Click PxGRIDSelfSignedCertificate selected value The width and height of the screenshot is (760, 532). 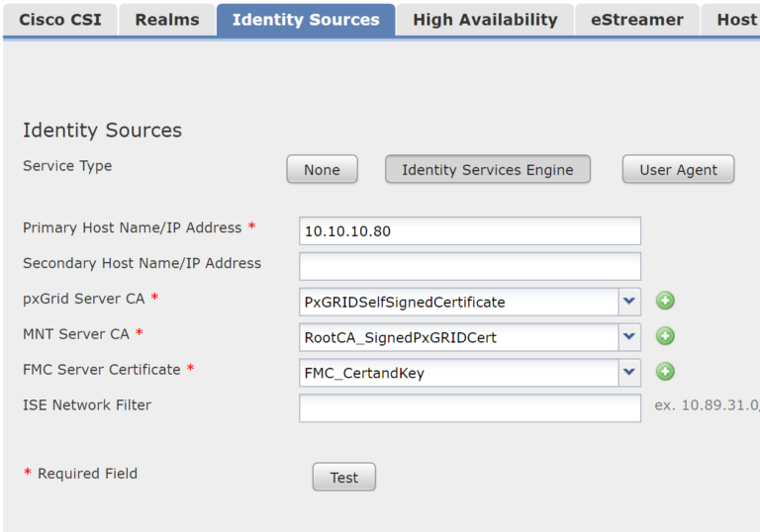point(405,302)
